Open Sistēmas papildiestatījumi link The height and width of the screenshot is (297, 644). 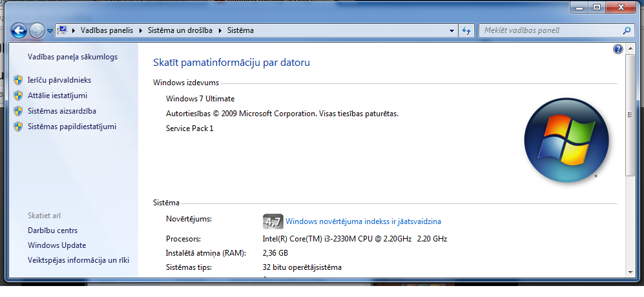click(x=72, y=127)
